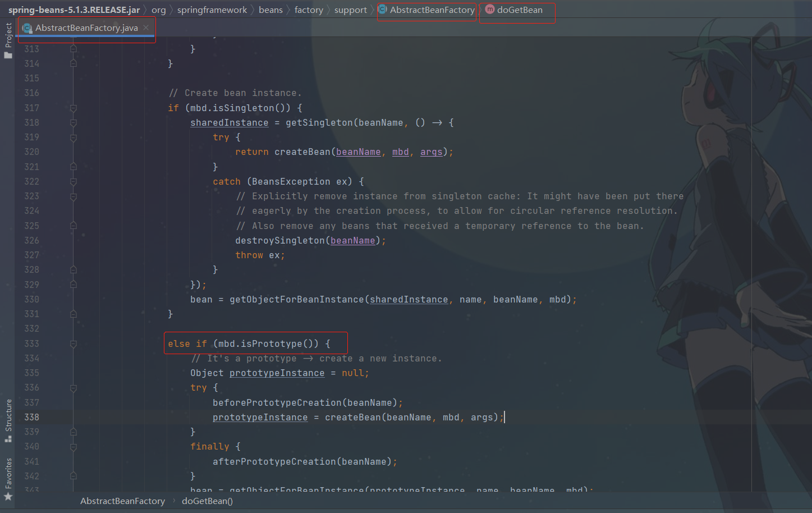Screen dimensions: 812x513
Task: Click the doGetBean method icon in navigation bar
Action: (x=490, y=10)
